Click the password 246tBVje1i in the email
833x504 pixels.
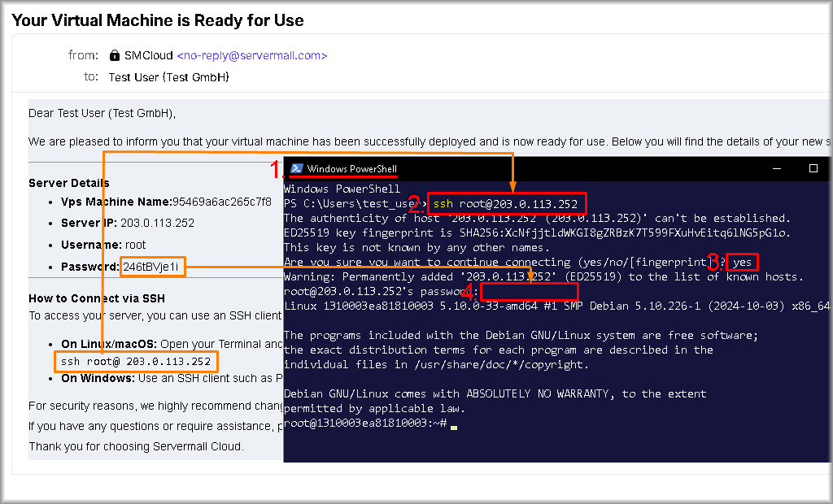pyautogui.click(x=153, y=267)
